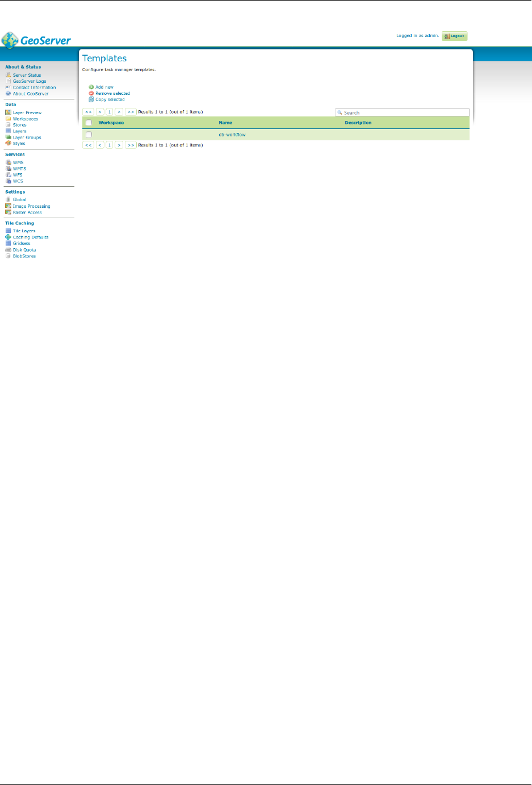Click the Contact Information icon

pyautogui.click(x=9, y=87)
